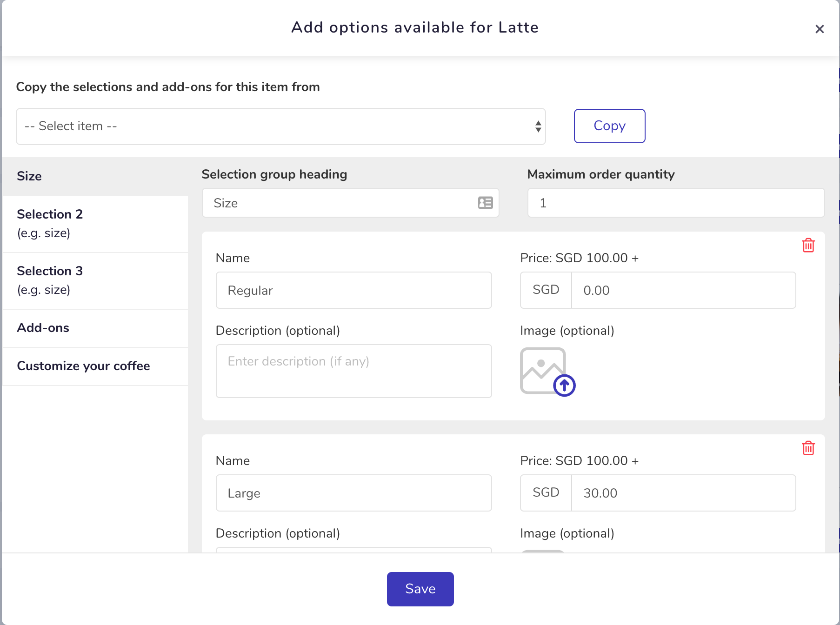Edit the 0.00 price field
Viewport: 840px width, 625px height.
point(683,290)
